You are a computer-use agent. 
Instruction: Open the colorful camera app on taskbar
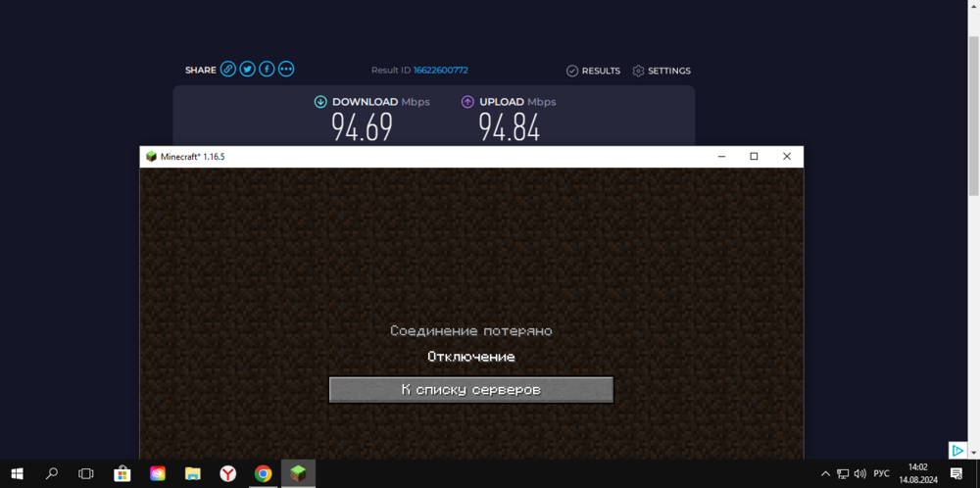158,473
